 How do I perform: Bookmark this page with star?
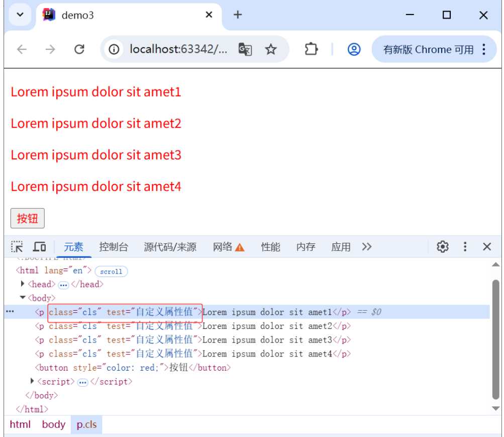pos(271,49)
